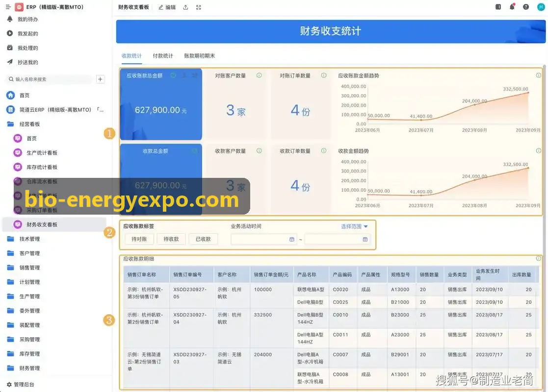
Task: Filter by 待对账 tag
Action: click(139, 239)
